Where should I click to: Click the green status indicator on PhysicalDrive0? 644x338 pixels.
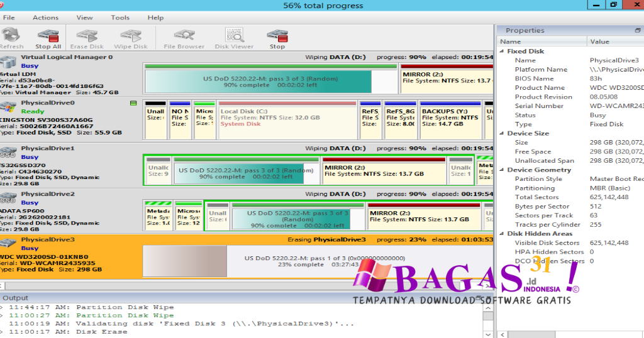133,103
